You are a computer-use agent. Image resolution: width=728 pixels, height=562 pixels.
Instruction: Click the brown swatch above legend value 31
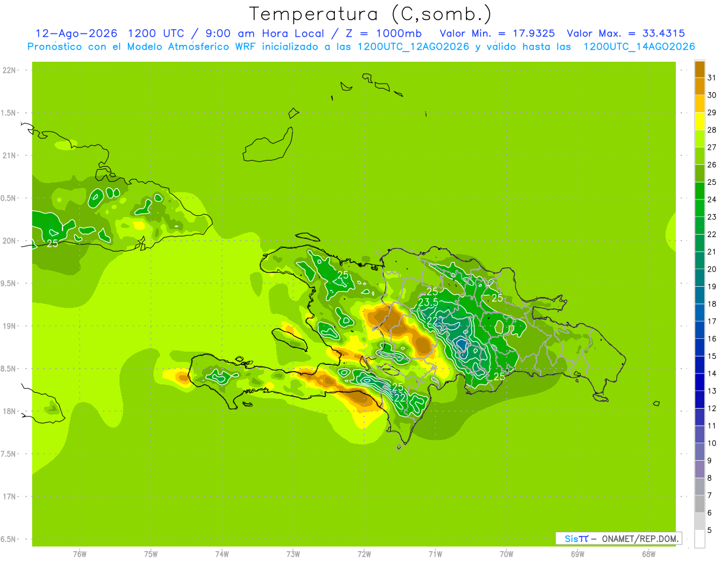[x=699, y=69]
